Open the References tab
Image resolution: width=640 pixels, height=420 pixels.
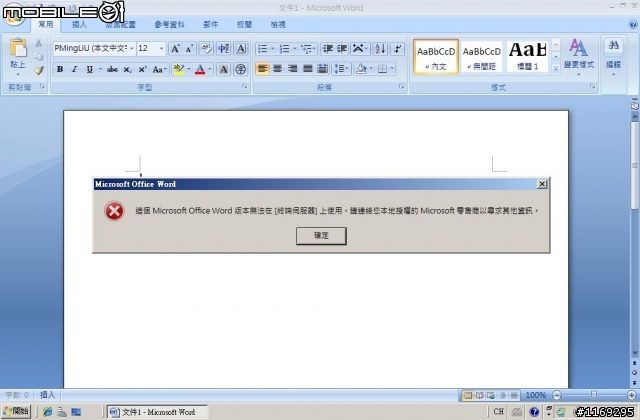pyautogui.click(x=169, y=24)
